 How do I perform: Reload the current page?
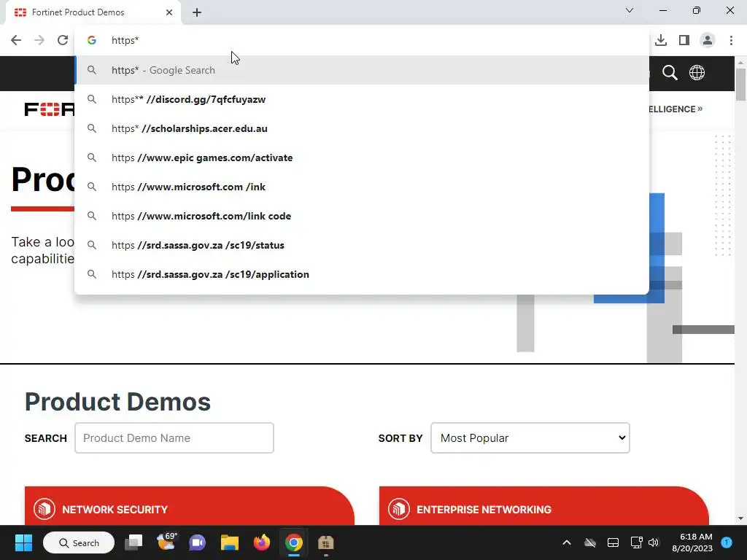pos(63,41)
